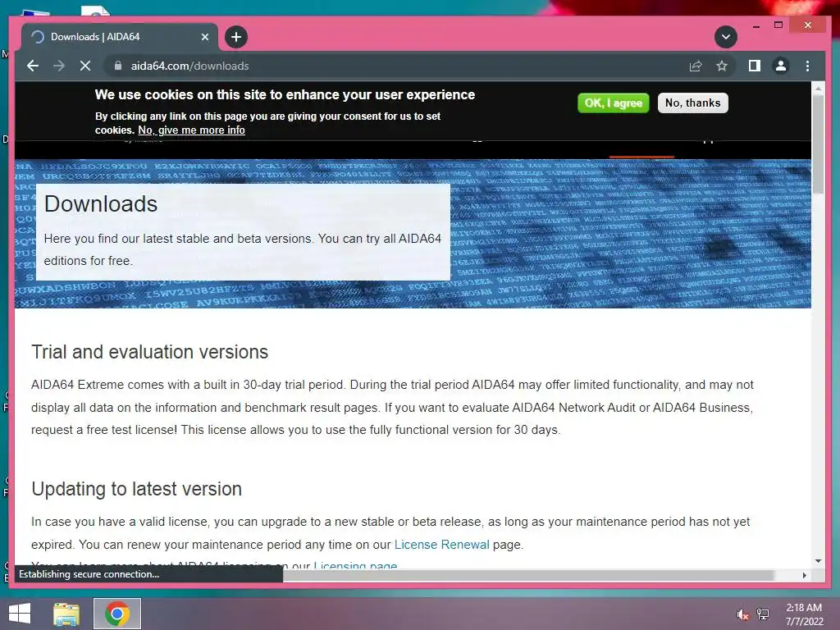Click the lock icon in address bar
840x630 pixels.
[x=118, y=66]
